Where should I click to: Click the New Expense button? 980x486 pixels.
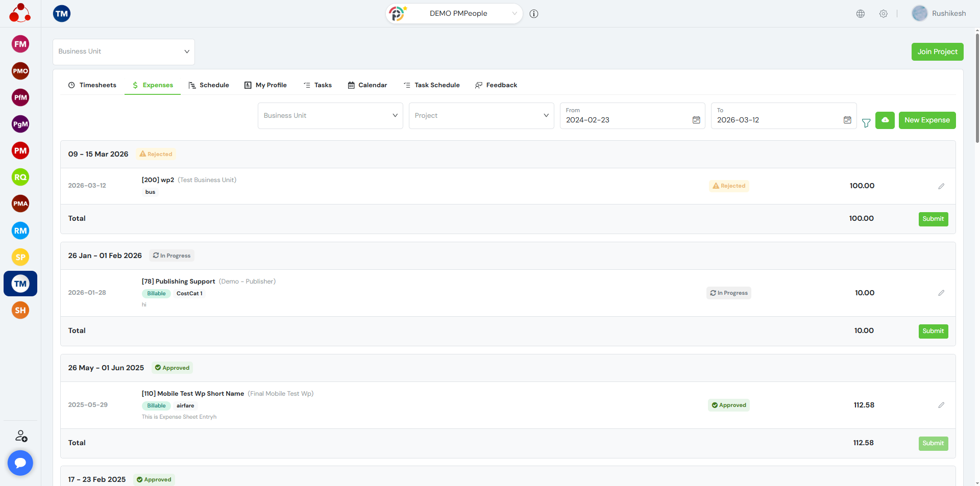pyautogui.click(x=927, y=120)
